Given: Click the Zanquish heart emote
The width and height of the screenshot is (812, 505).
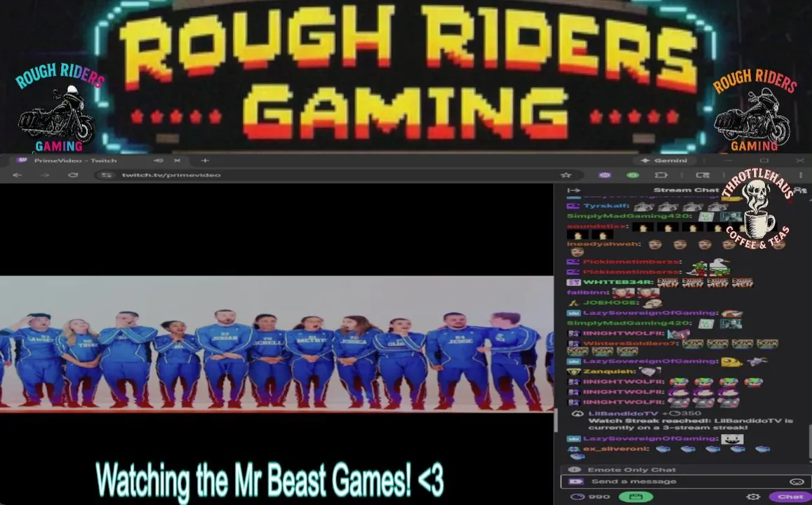Looking at the screenshot, I should point(651,372).
